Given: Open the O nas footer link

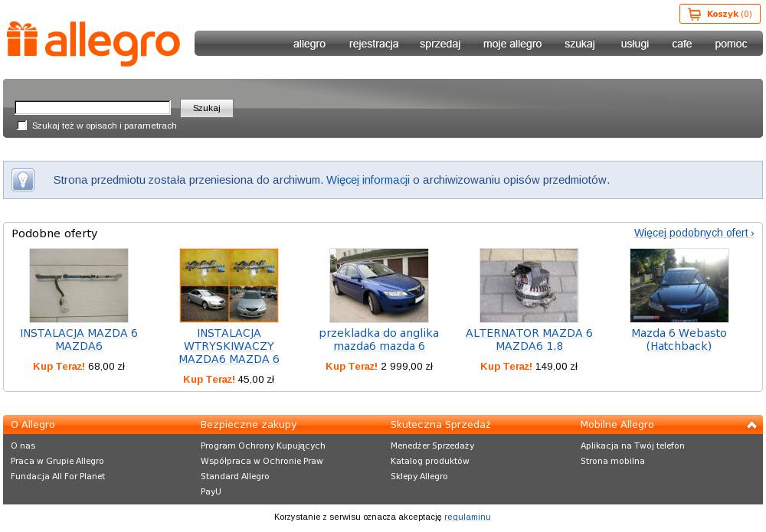Looking at the screenshot, I should (23, 446).
